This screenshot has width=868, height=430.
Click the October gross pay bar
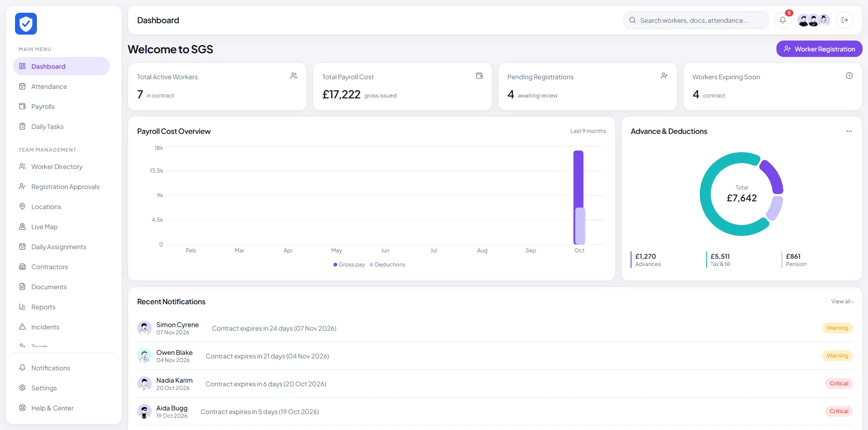[578, 179]
